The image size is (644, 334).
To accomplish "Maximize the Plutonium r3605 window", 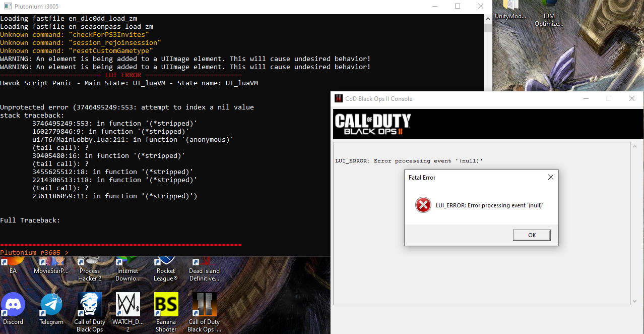I will 458,7.
